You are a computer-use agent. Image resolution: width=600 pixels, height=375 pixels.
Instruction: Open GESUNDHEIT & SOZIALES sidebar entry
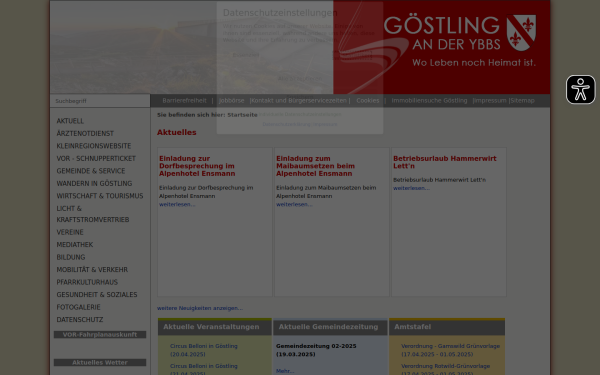pyautogui.click(x=97, y=295)
